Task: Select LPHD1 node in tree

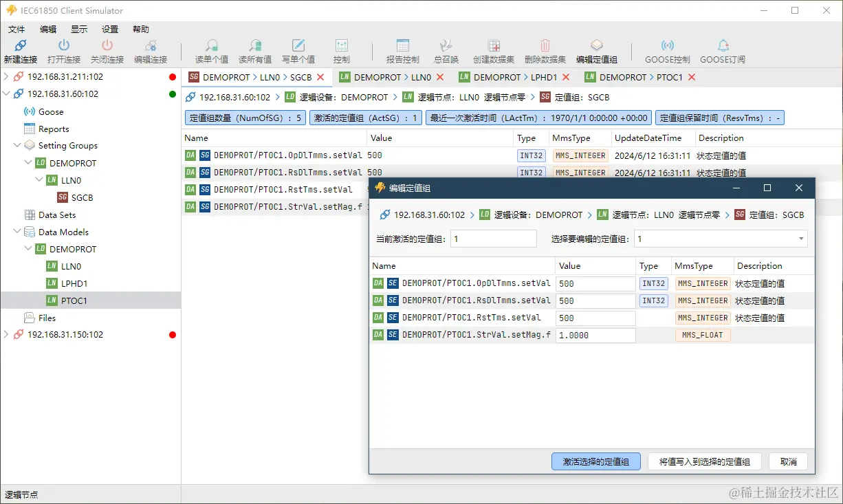Action: pos(74,283)
